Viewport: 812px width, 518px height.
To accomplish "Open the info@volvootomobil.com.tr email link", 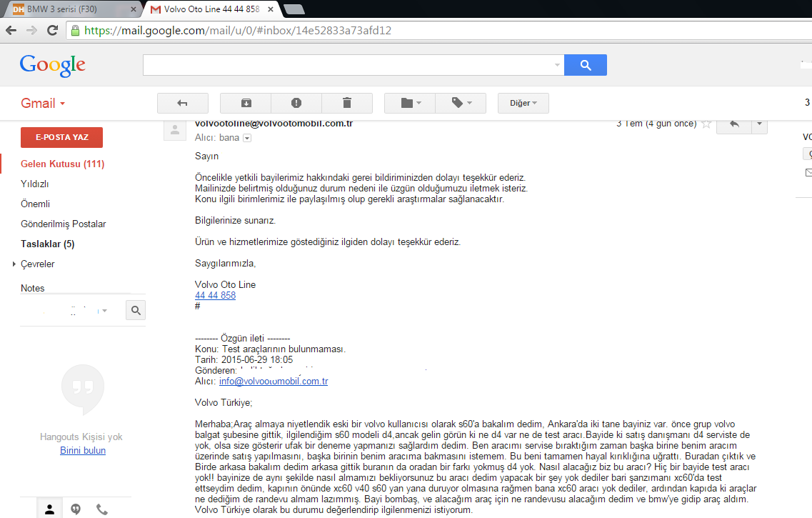I will (x=274, y=382).
